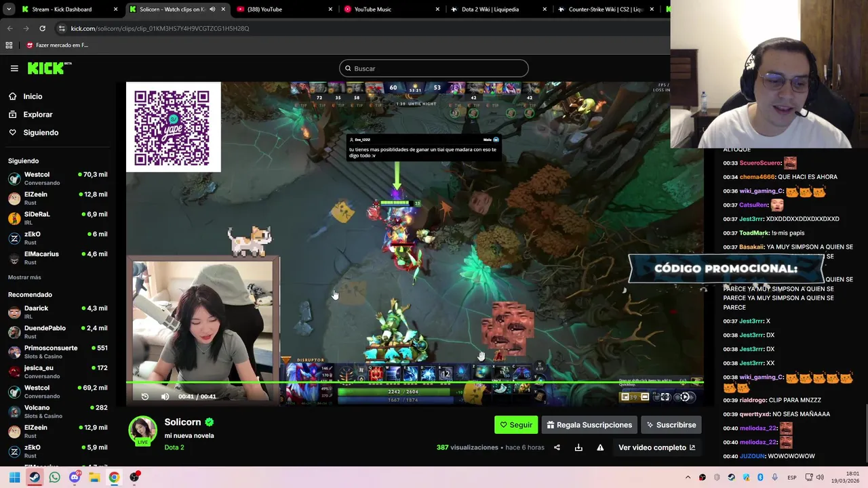Click Westcol avatar with 69,2 mil viewers

click(14, 392)
